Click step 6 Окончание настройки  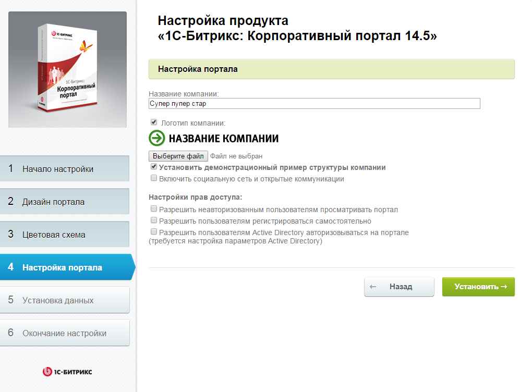(x=65, y=333)
